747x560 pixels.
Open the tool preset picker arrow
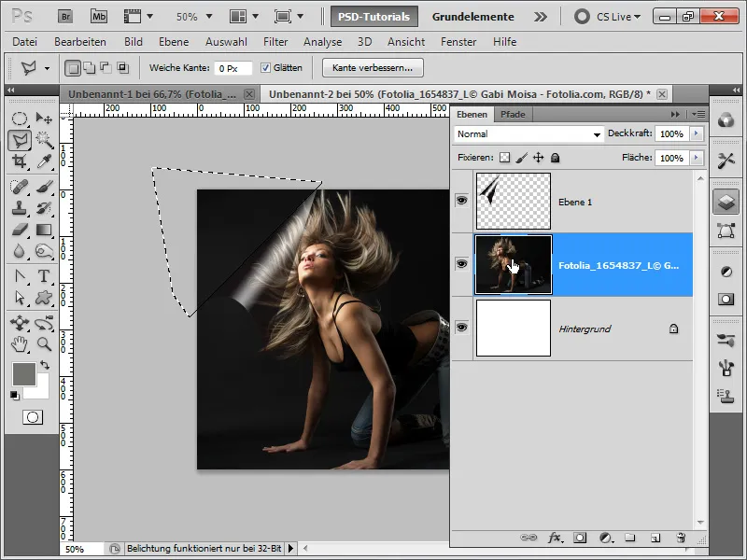[x=47, y=68]
